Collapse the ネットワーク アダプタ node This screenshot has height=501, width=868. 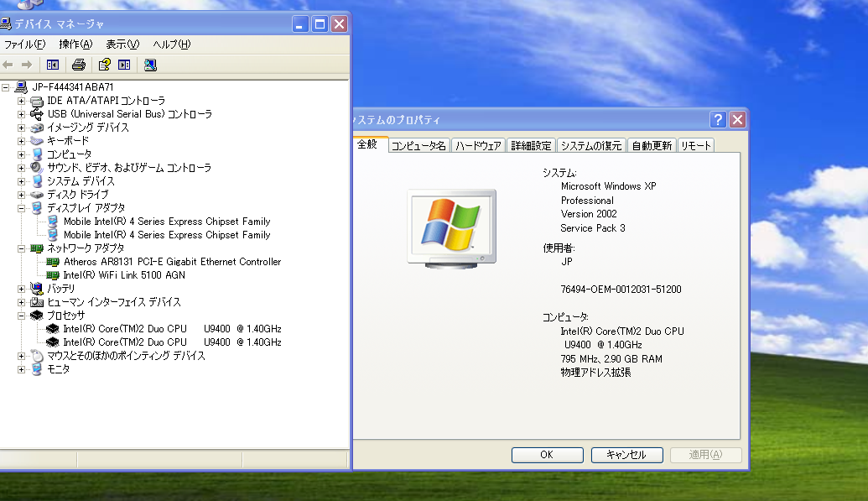pyautogui.click(x=21, y=248)
